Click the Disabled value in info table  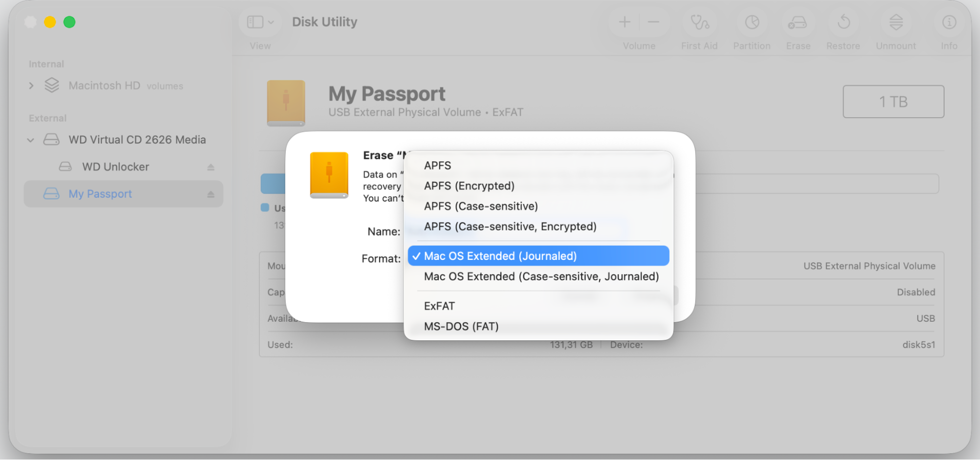[x=916, y=292]
